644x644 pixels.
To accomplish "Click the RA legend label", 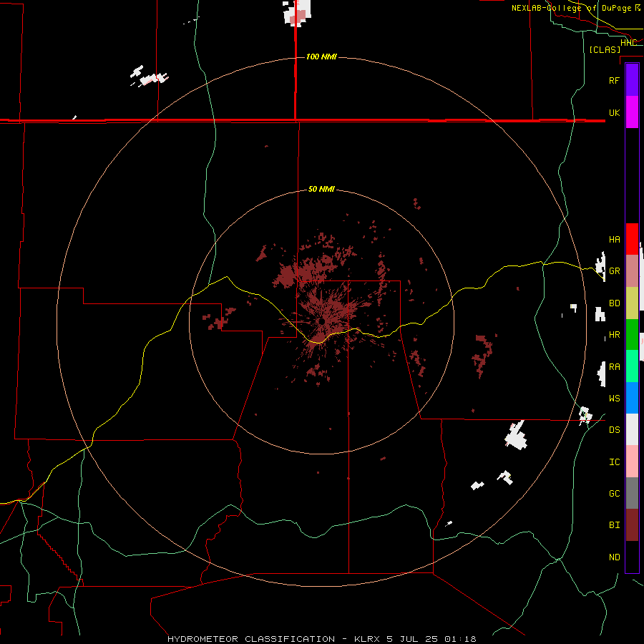I will click(614, 367).
